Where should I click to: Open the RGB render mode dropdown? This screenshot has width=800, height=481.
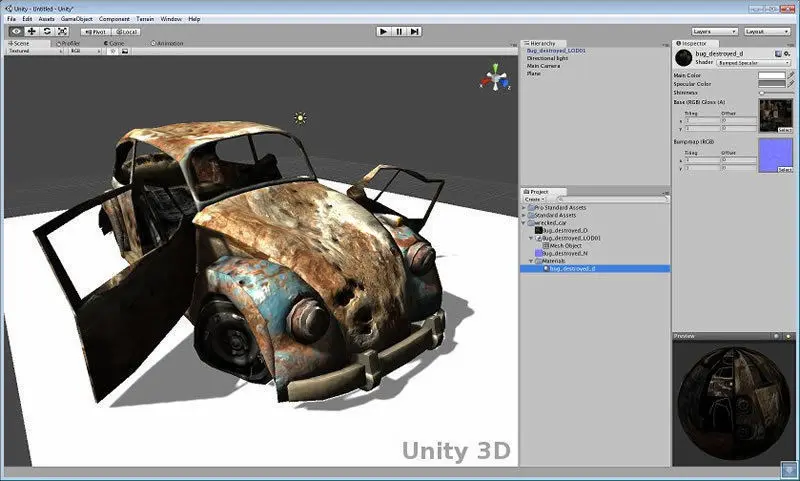pos(85,51)
